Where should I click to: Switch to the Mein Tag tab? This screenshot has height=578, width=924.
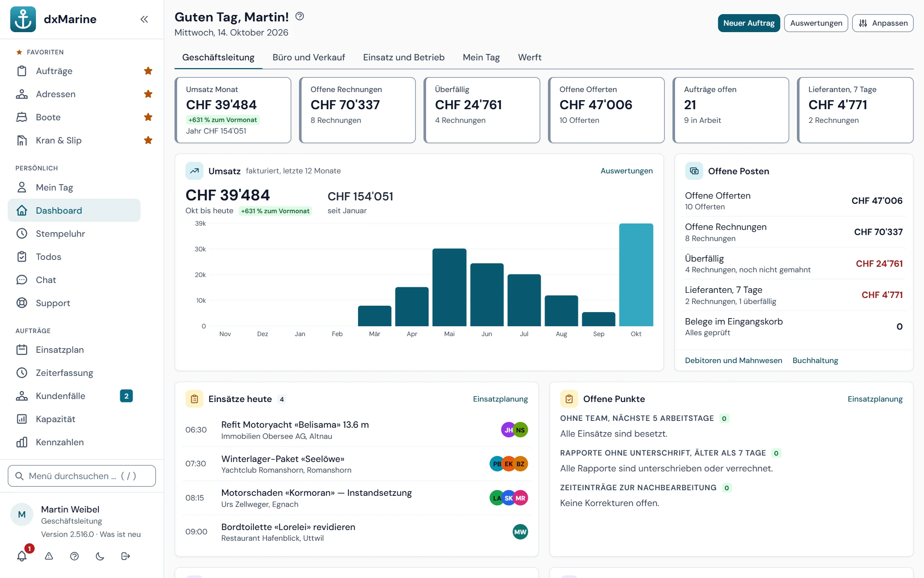(481, 57)
